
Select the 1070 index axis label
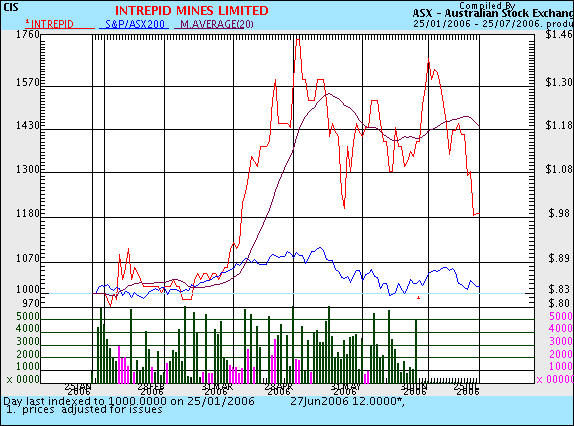click(27, 259)
